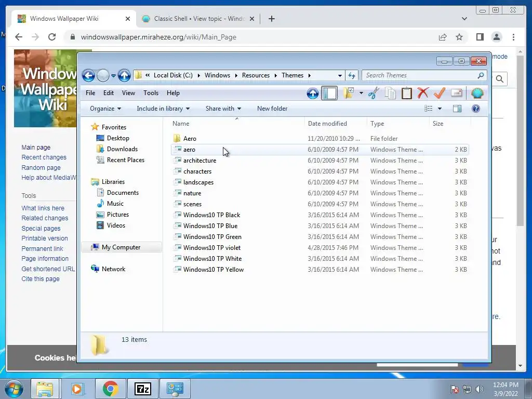Viewport: 532px width, 399px height.
Task: Select Network in navigation pane
Action: coord(109,269)
